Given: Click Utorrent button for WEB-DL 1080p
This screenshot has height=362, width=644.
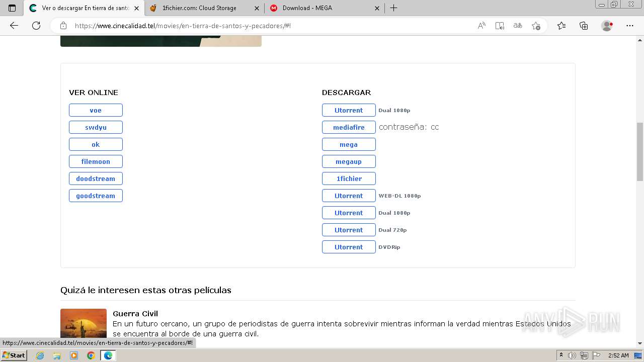Looking at the screenshot, I should [x=349, y=196].
